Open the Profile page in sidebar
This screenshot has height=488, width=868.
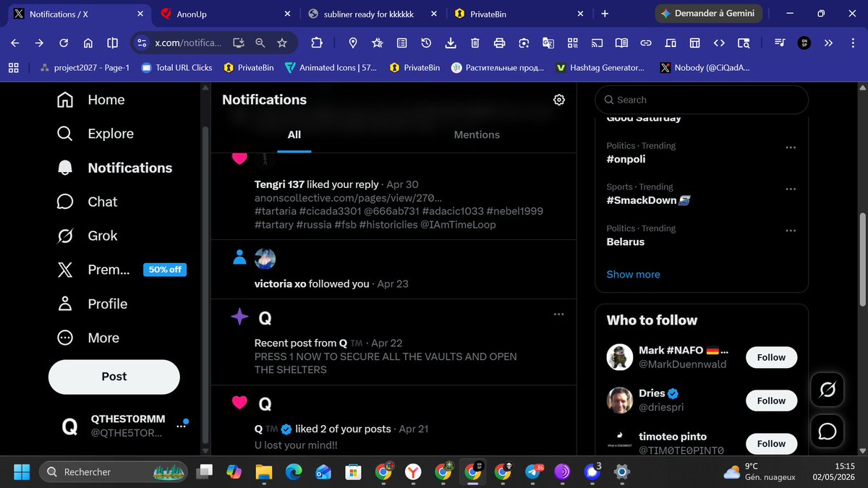(x=92, y=304)
